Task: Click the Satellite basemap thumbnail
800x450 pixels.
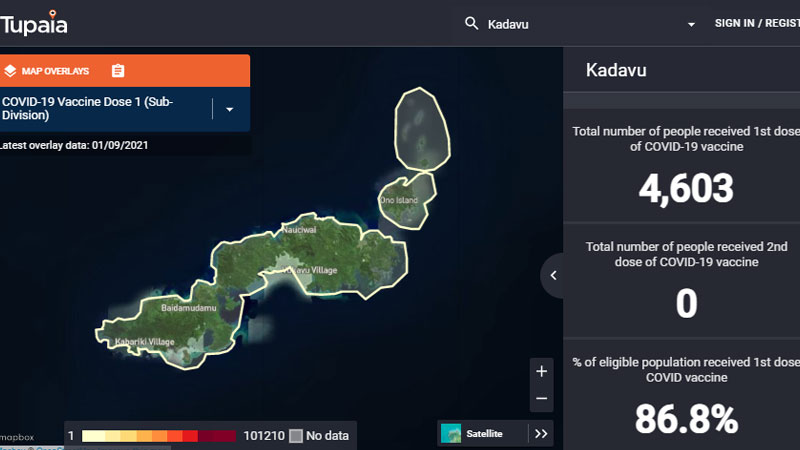Action: point(451,433)
